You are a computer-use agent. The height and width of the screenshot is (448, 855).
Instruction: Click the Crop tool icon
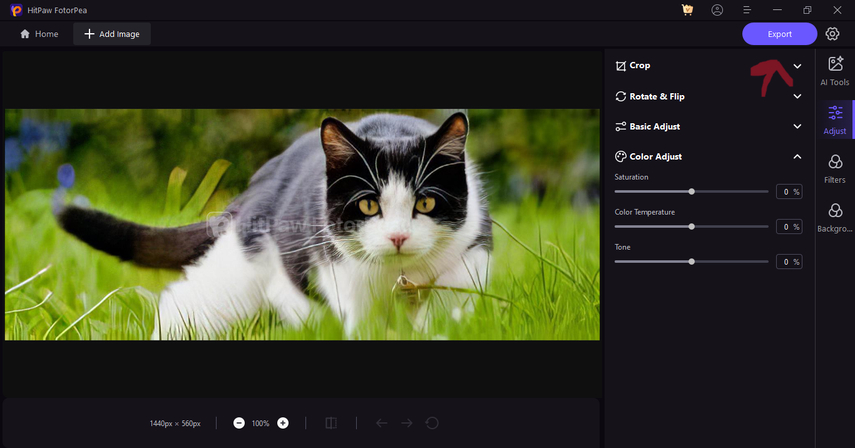click(x=621, y=66)
